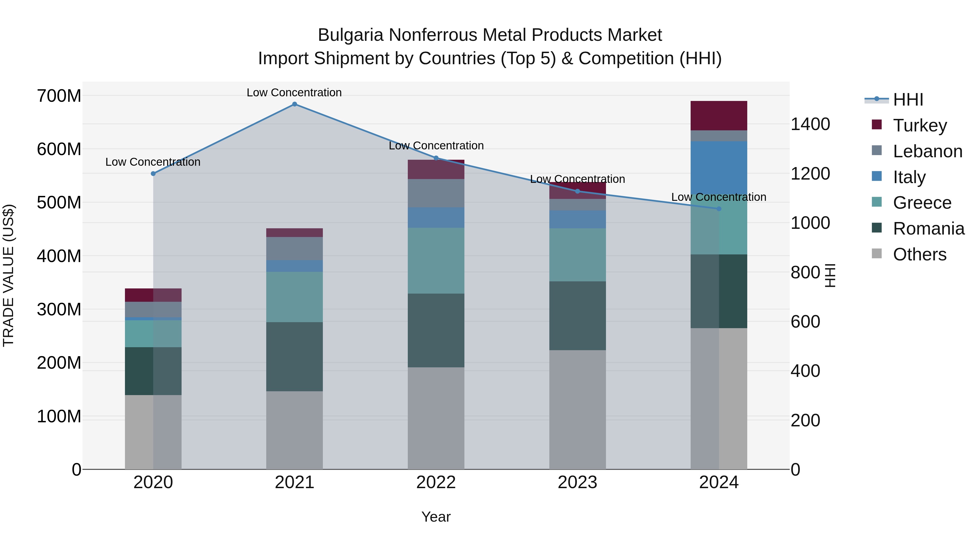The width and height of the screenshot is (980, 551).
Task: Toggle the Italy legend entry
Action: [x=899, y=177]
